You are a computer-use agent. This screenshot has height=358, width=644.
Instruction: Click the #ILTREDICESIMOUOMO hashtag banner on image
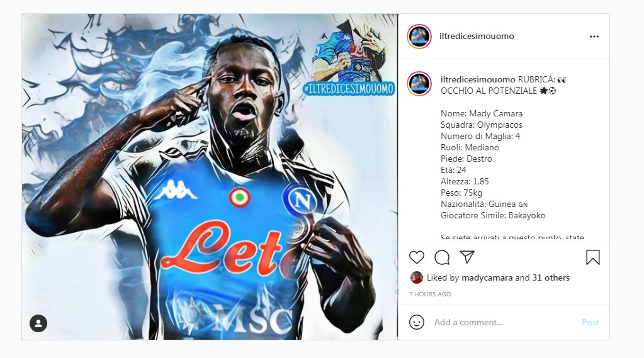(x=349, y=88)
